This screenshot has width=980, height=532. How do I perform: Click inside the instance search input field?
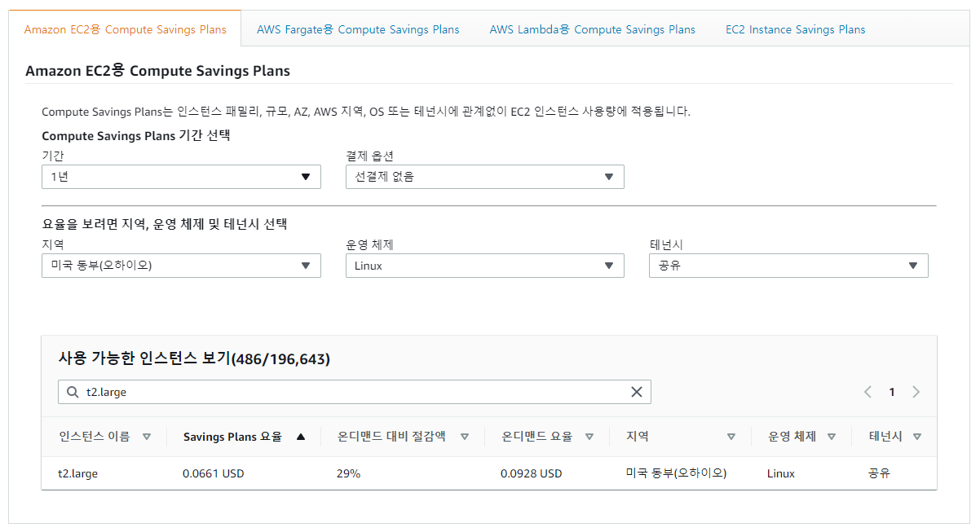[326, 392]
